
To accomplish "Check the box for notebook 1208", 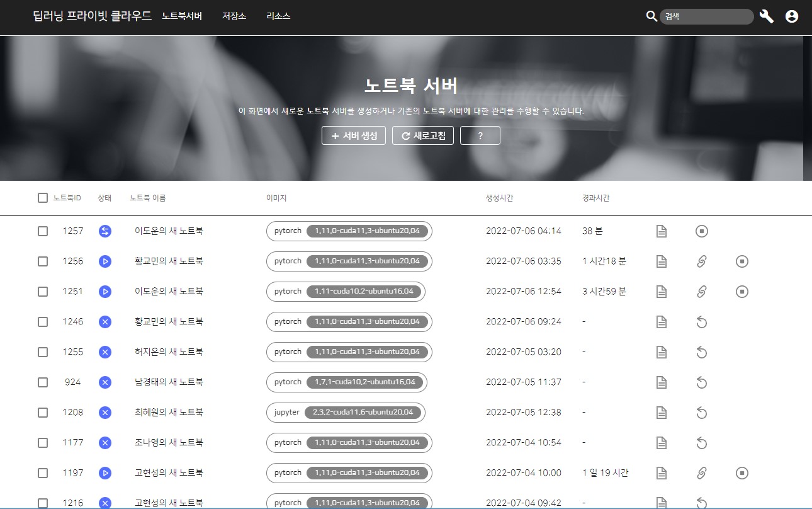I will (x=43, y=413).
